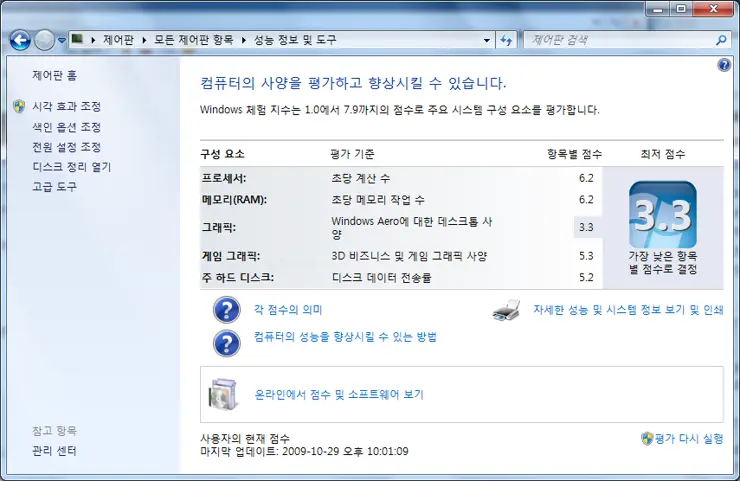Select 모든 제어판 항목 breadcrumb
Screen dimensions: 740x481
tap(193, 40)
